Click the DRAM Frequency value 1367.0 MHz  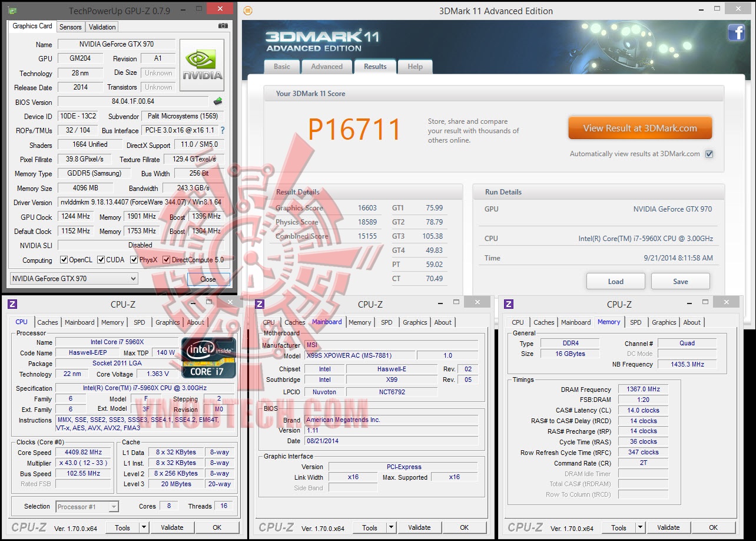tap(643, 390)
